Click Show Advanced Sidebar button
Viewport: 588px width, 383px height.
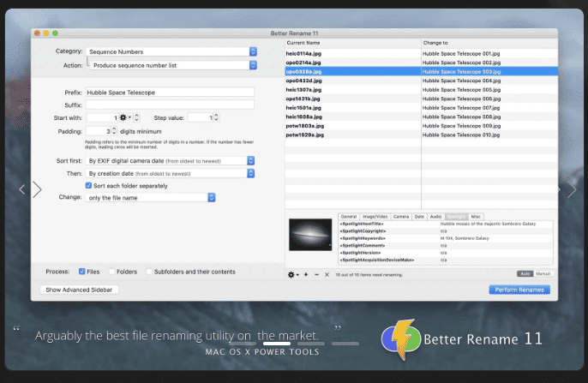click(x=79, y=290)
